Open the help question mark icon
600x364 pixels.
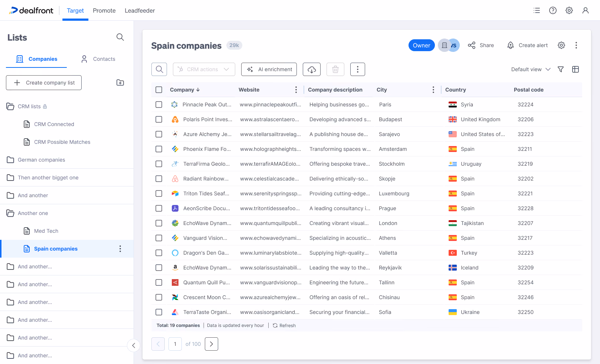coord(553,10)
